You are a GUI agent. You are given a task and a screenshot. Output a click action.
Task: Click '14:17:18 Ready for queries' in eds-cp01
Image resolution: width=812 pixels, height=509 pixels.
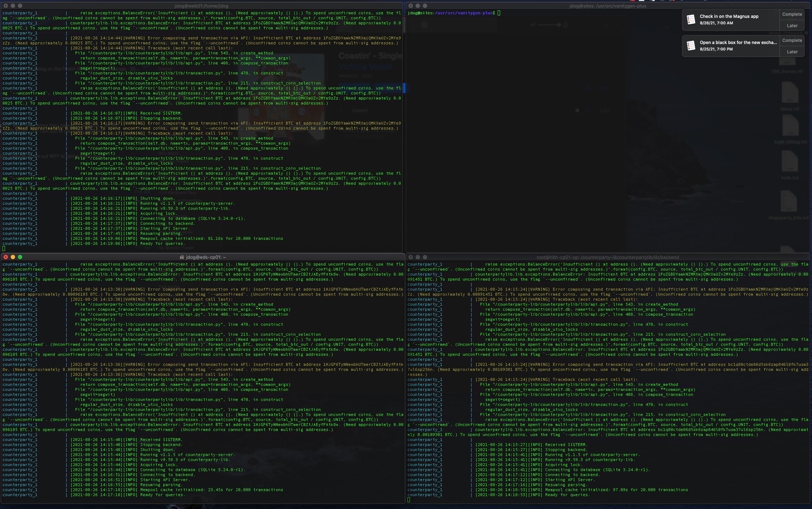click(127, 495)
